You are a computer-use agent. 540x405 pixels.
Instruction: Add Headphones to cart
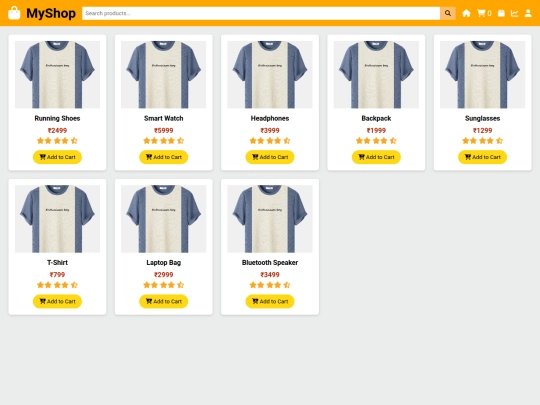[270, 157]
